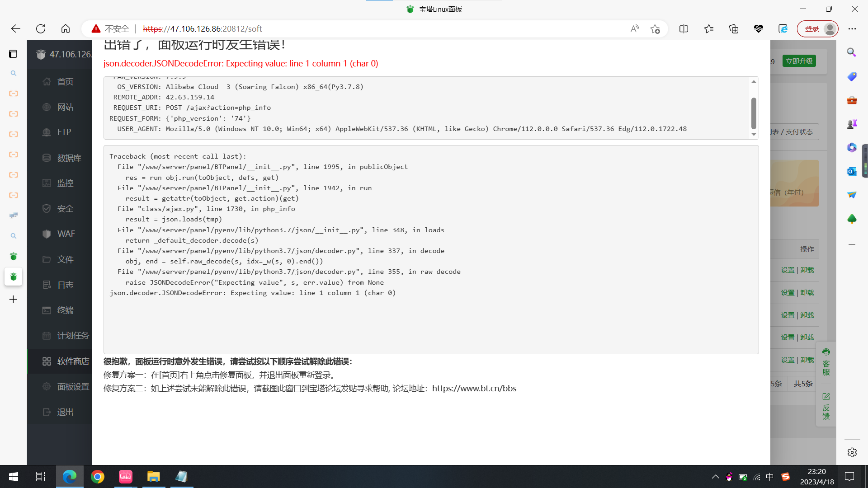This screenshot has height=488, width=868.
Task: Open the Favorites list
Action: coord(708,29)
